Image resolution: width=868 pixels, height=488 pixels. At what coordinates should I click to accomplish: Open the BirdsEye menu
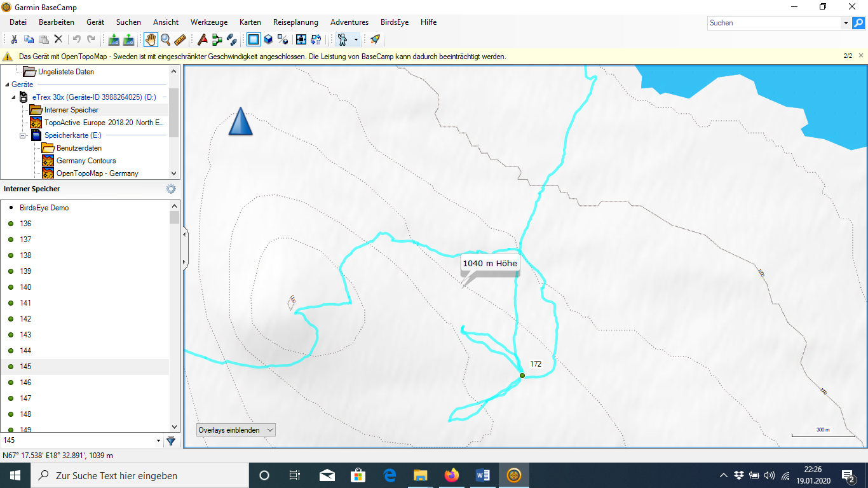395,22
